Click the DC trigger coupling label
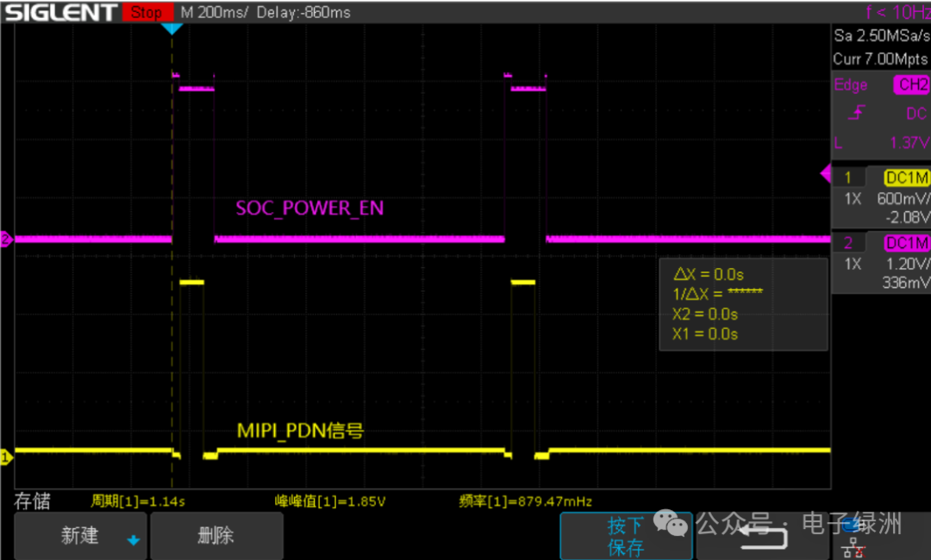 coord(915,113)
